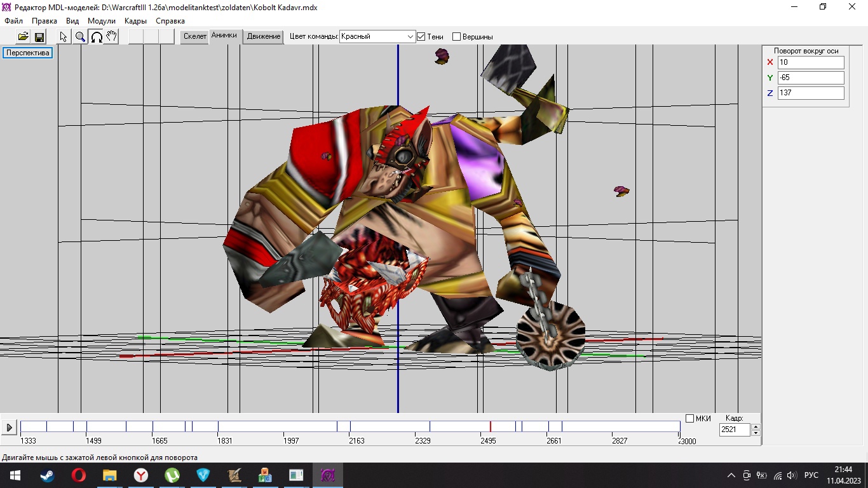This screenshot has width=868, height=488.
Task: Open the scroll-and-quill app on taskbar
Action: [x=234, y=475]
